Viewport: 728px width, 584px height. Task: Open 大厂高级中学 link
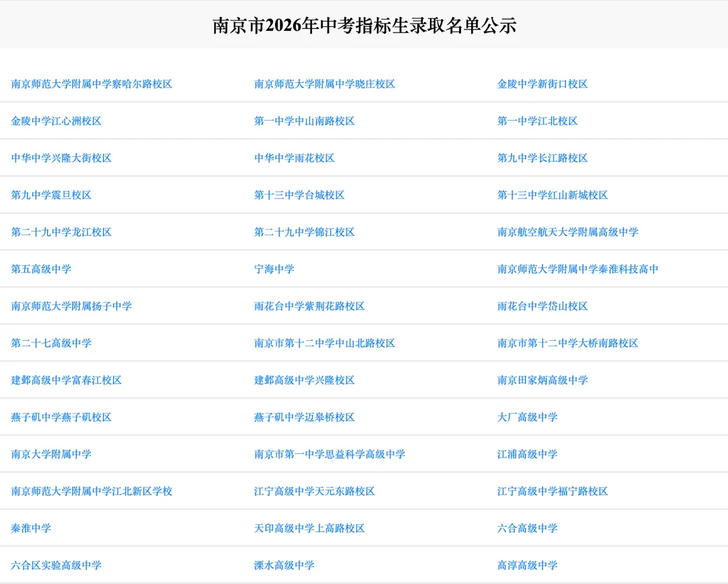click(x=527, y=418)
